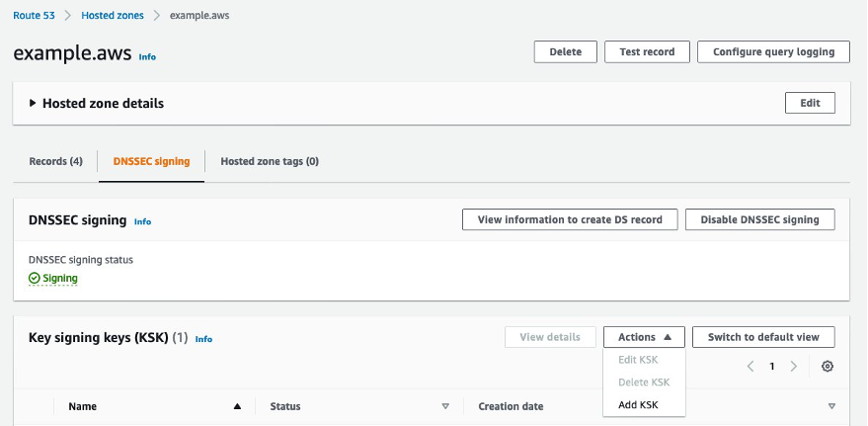Click the Status column header
Screen dimensions: 868x426
tap(285, 406)
